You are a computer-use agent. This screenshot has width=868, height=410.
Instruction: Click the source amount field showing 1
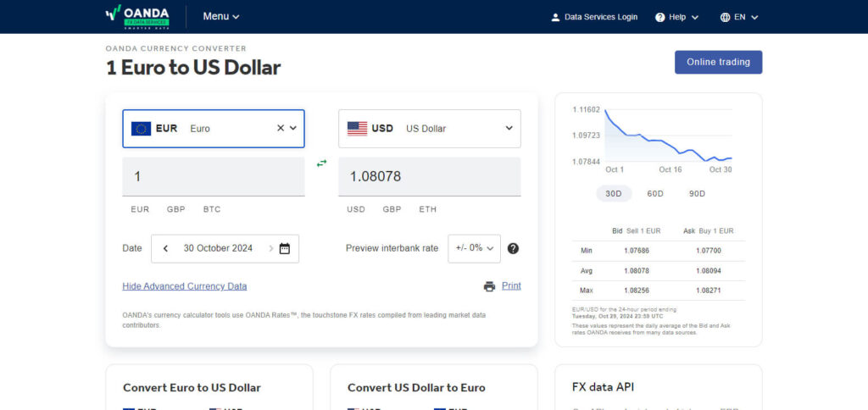(213, 176)
